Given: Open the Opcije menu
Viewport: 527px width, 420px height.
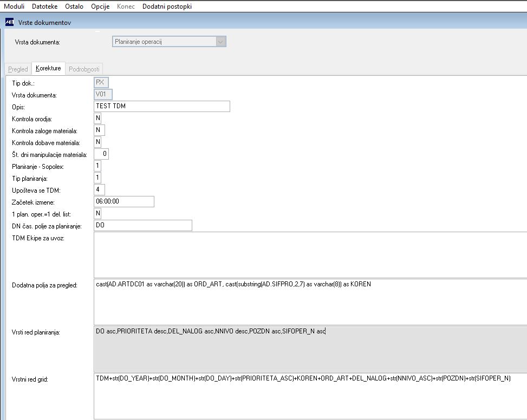Looking at the screenshot, I should [x=100, y=6].
